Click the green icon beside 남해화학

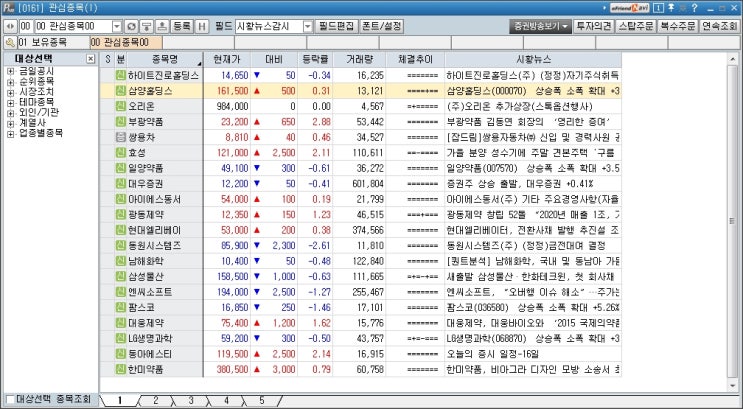[x=120, y=261]
